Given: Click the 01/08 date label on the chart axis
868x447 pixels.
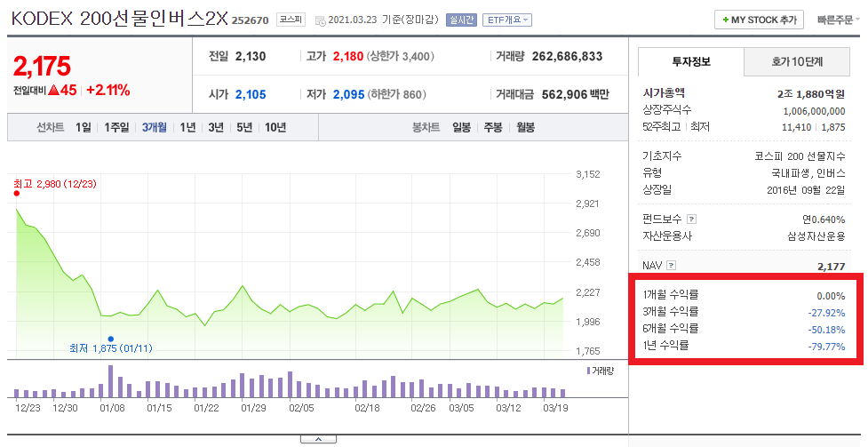Looking at the screenshot, I should 112,408.
